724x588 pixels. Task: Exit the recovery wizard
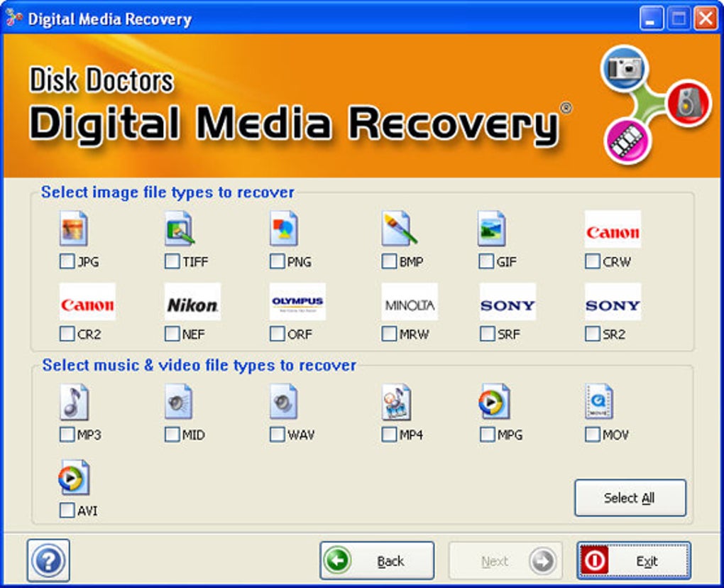(x=633, y=561)
